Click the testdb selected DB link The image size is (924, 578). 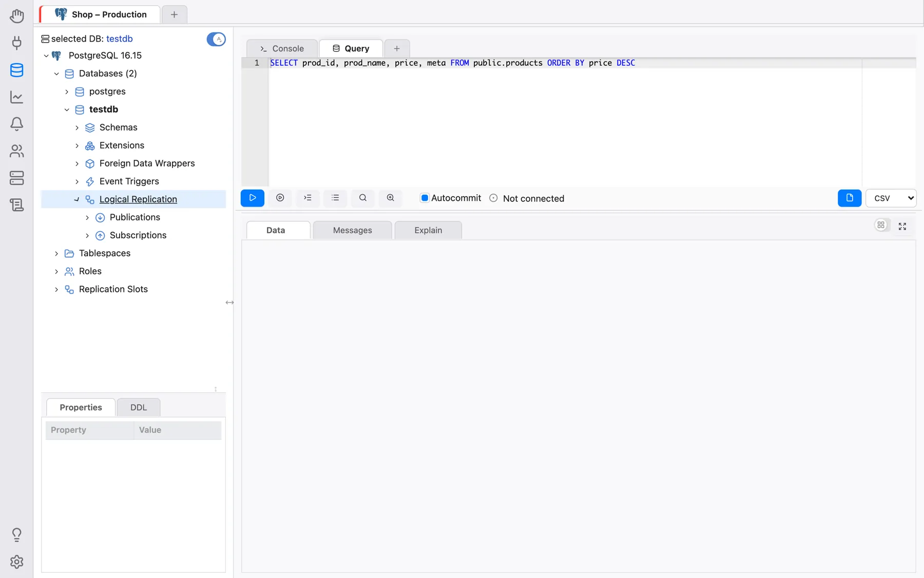click(119, 39)
